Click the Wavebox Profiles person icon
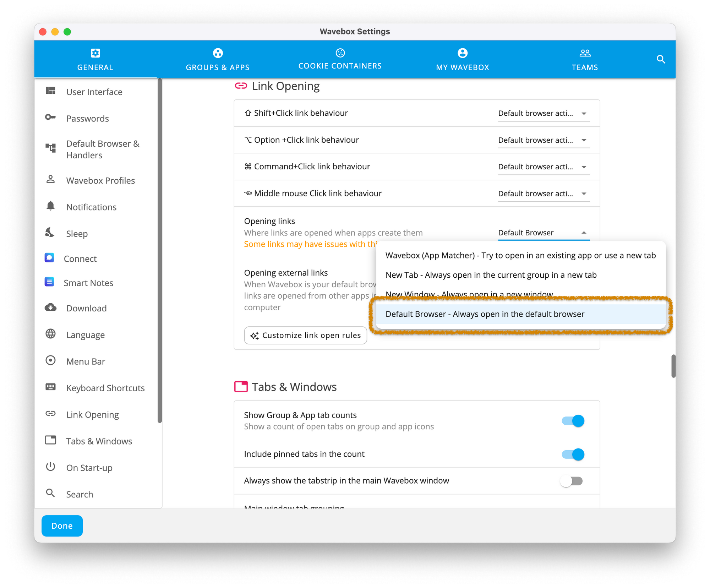This screenshot has width=710, height=588. tap(51, 179)
